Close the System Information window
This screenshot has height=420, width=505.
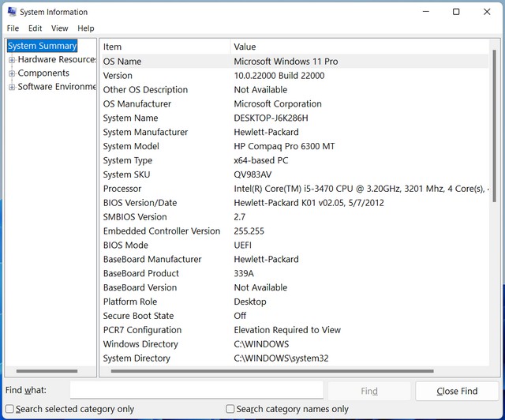[487, 12]
